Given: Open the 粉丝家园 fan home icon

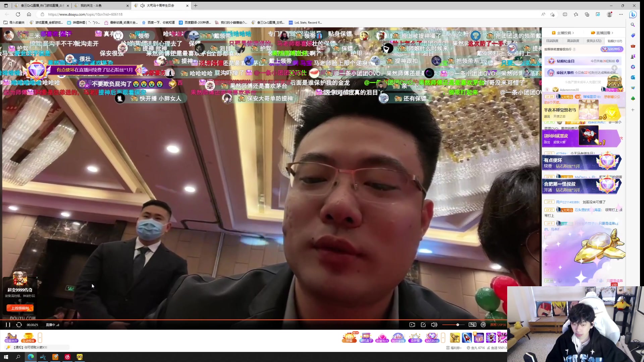Looking at the screenshot, I should tap(398, 338).
